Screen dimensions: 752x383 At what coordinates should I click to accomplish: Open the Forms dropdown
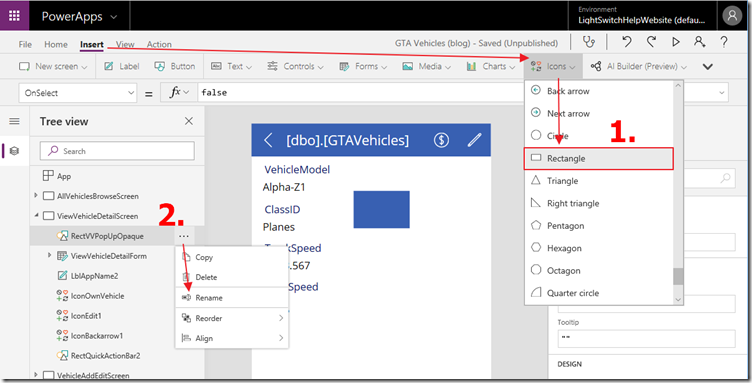click(x=363, y=67)
